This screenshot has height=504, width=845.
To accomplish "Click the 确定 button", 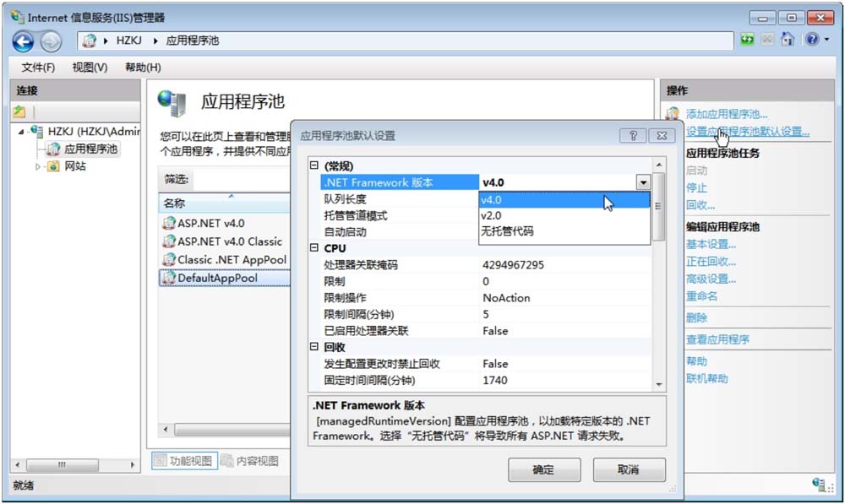I will point(543,469).
